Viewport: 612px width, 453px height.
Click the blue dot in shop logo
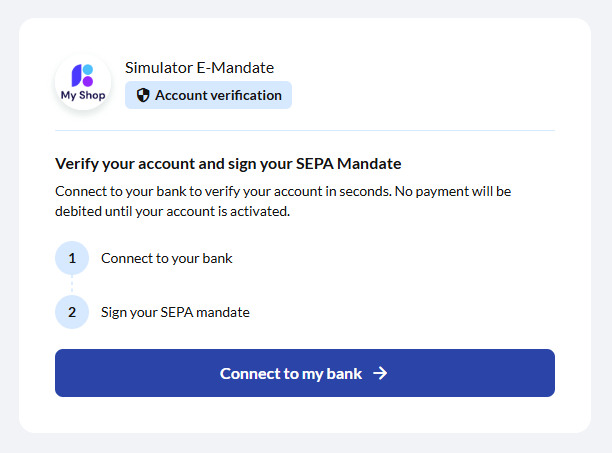88,69
